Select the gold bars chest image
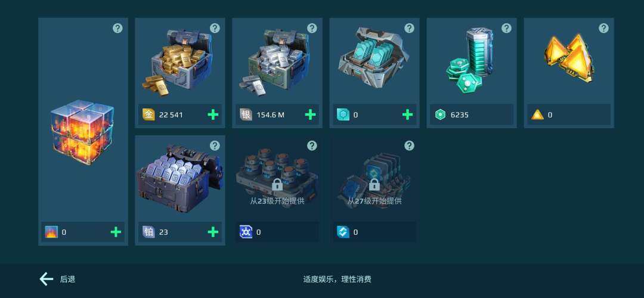 [178, 61]
